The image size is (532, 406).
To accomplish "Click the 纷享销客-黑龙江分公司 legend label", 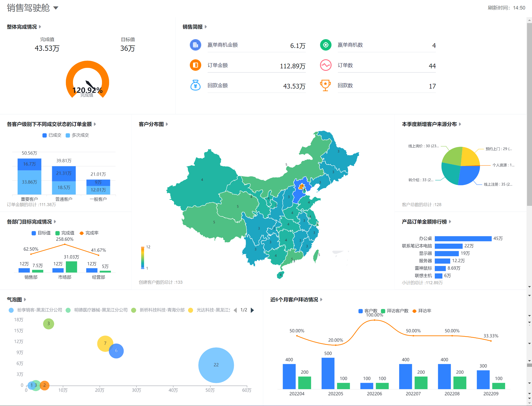I will (x=39, y=310).
